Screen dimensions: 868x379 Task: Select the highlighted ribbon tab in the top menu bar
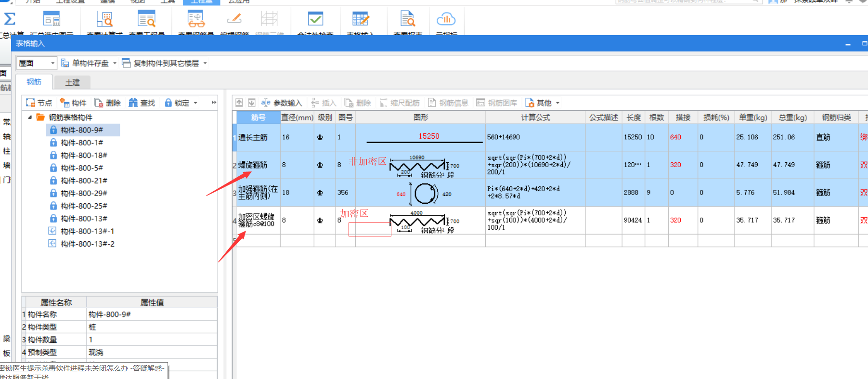click(201, 2)
